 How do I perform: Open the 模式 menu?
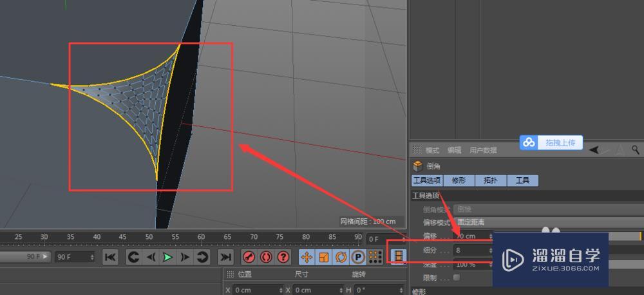[x=432, y=150]
